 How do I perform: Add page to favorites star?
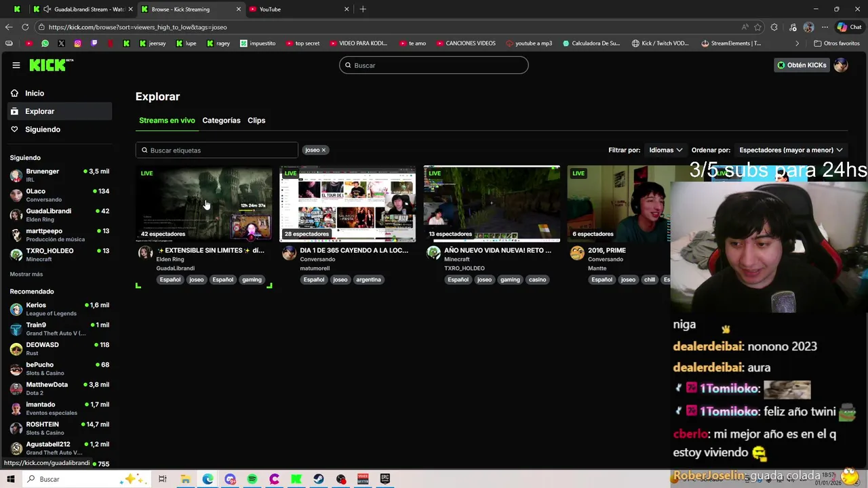coord(757,27)
